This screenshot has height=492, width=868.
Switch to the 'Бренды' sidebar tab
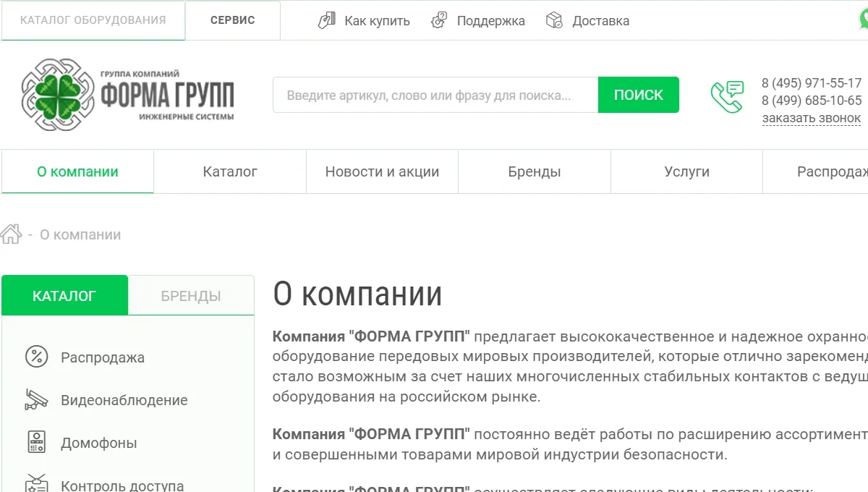191,296
